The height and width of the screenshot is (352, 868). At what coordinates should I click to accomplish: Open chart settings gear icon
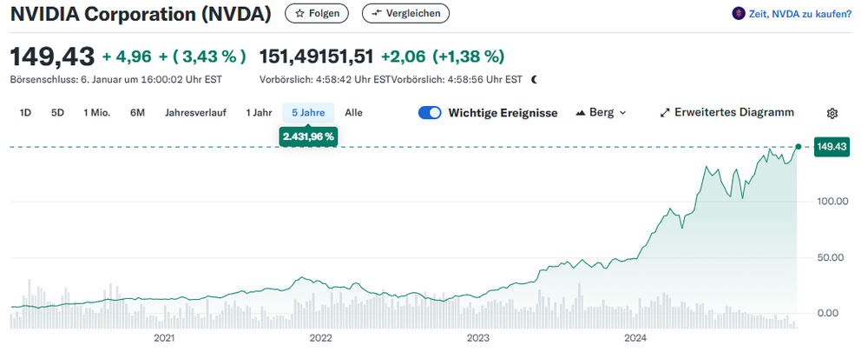(x=832, y=113)
